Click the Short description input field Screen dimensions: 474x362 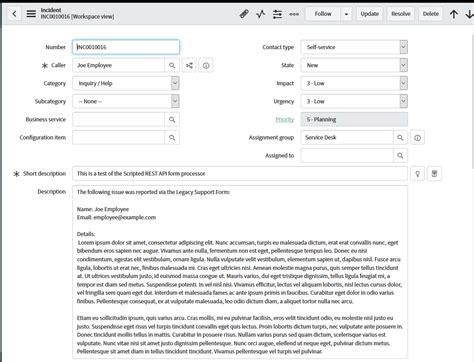[x=240, y=173]
